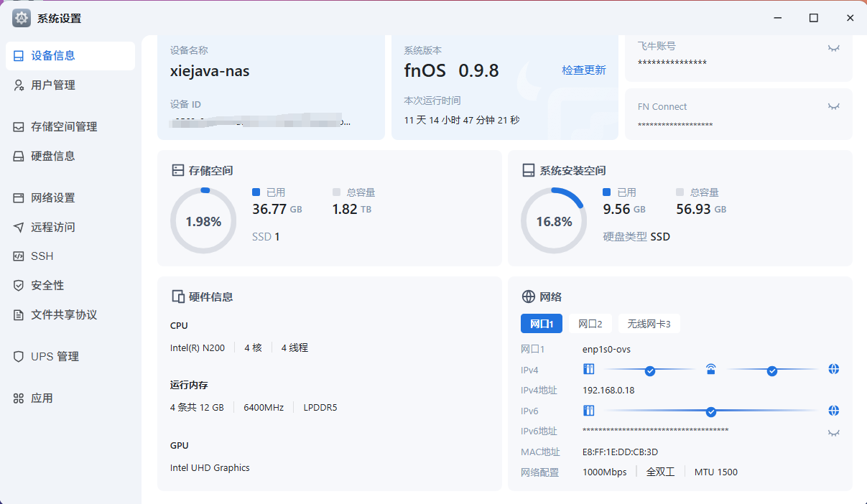Click the IPv4 router connection icon
This screenshot has width=867, height=504.
tap(710, 370)
